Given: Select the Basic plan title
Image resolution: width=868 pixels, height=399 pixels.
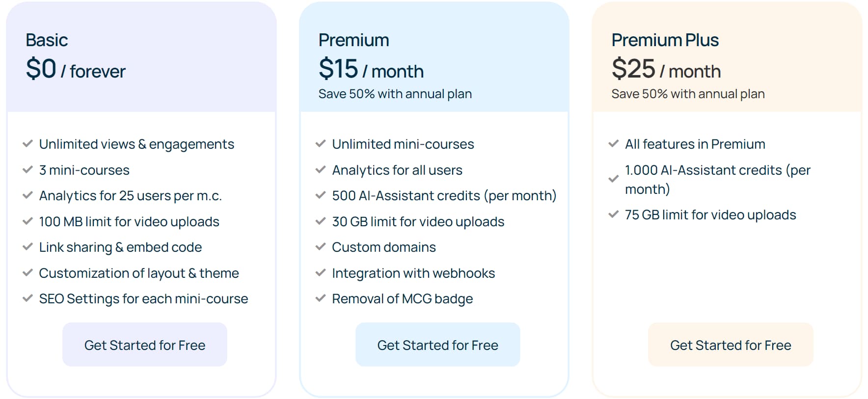Looking at the screenshot, I should (x=47, y=40).
